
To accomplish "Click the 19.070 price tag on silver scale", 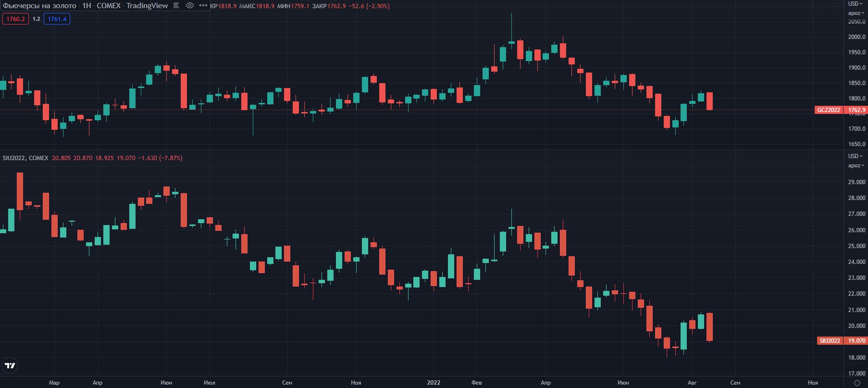I will tap(856, 340).
